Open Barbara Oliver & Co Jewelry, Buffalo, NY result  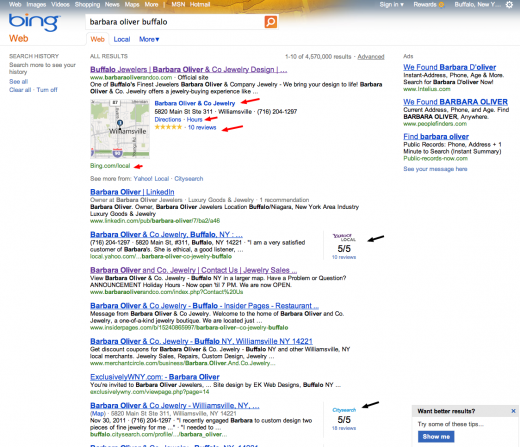(166, 235)
